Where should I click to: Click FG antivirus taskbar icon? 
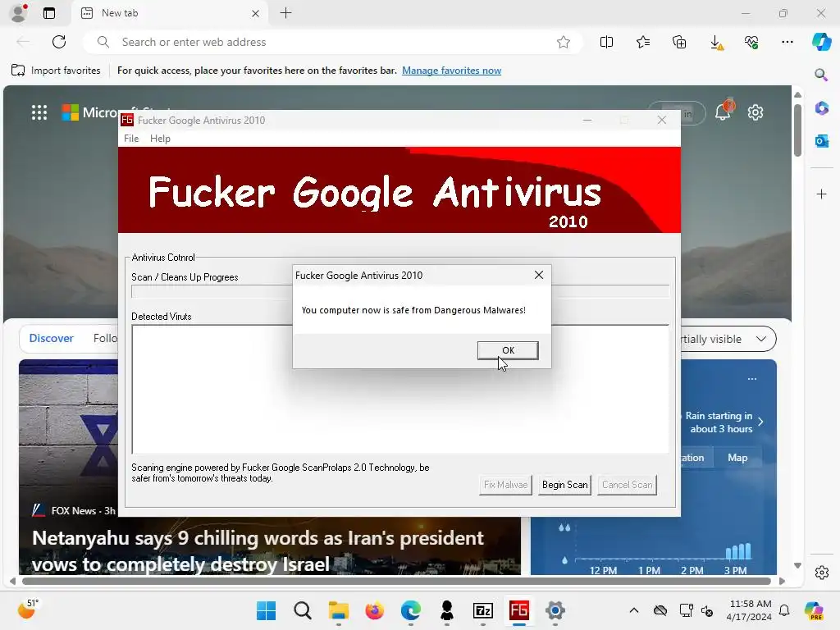pyautogui.click(x=519, y=610)
